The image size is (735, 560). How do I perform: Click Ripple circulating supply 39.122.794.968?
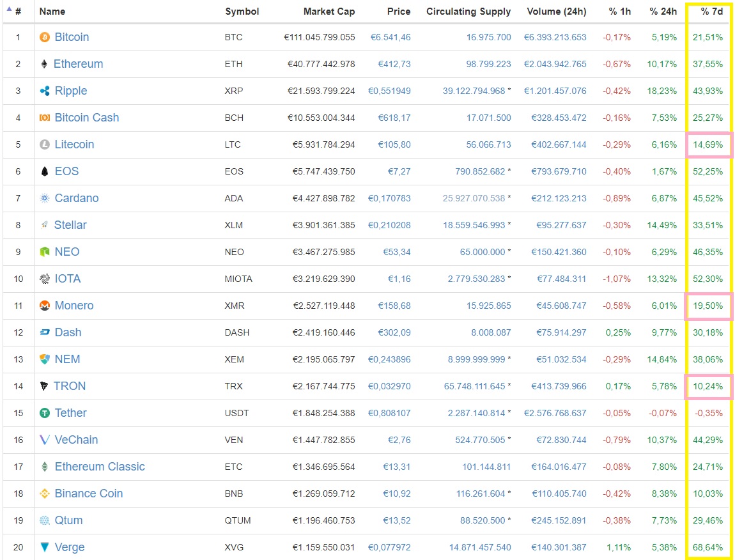click(x=474, y=91)
